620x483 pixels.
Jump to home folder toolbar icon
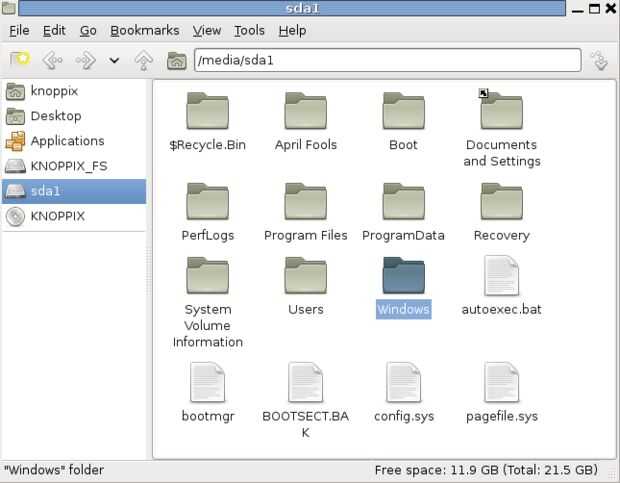pyautogui.click(x=176, y=60)
